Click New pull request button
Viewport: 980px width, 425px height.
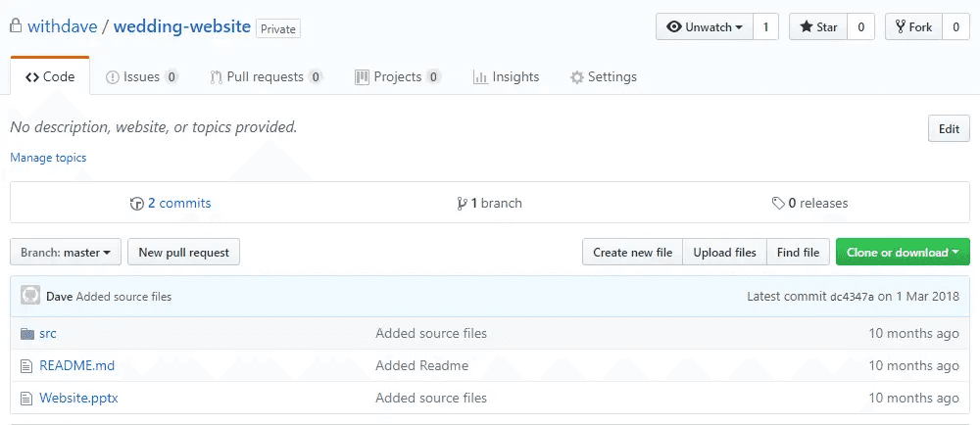[184, 252]
